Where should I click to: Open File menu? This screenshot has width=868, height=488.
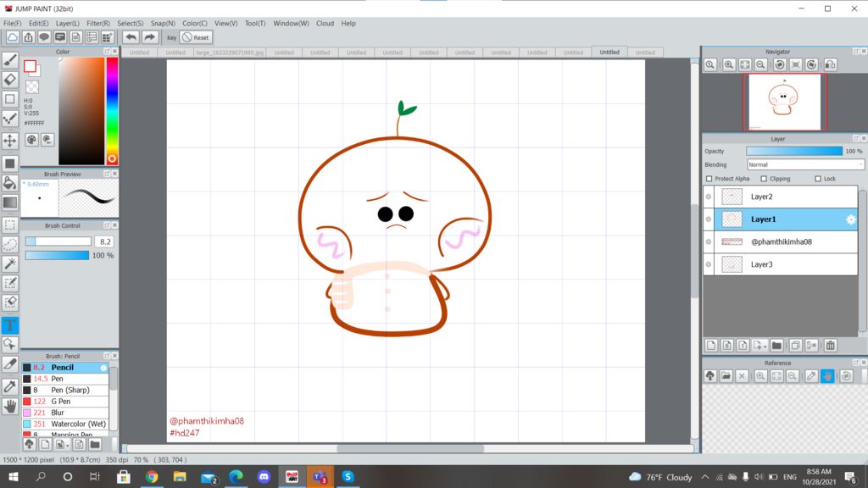tap(12, 23)
